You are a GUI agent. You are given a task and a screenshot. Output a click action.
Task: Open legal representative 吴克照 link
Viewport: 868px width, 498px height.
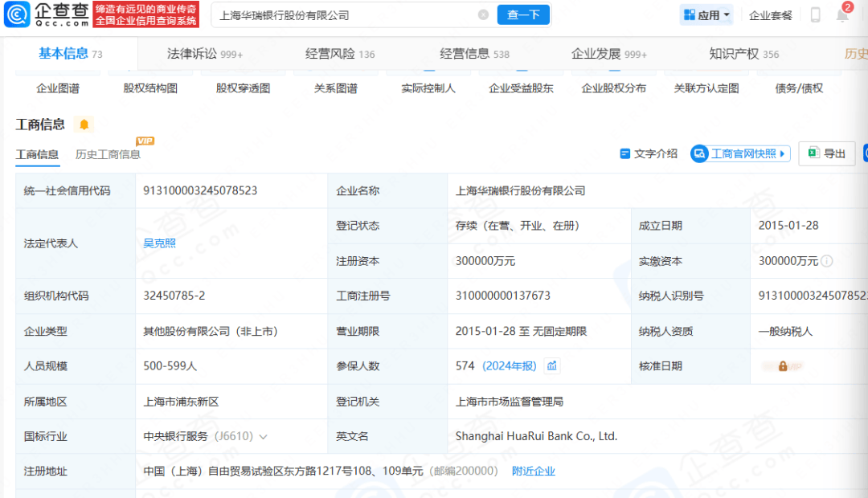(159, 243)
